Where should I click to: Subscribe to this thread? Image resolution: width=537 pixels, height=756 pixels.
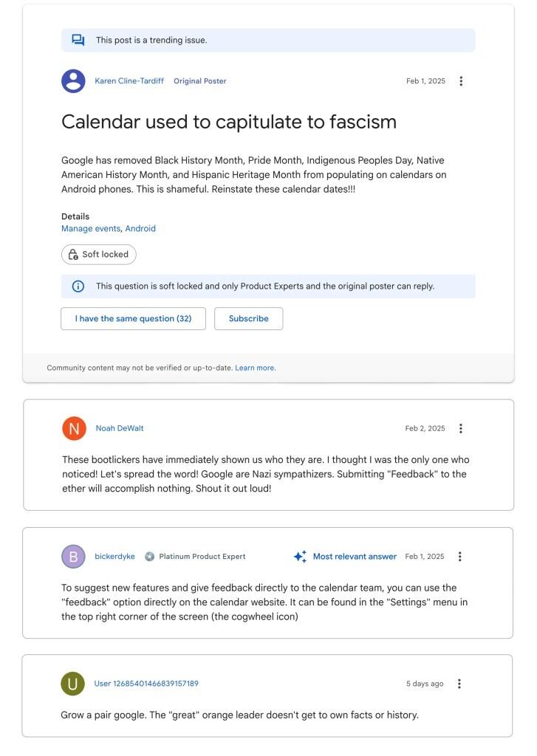(248, 319)
